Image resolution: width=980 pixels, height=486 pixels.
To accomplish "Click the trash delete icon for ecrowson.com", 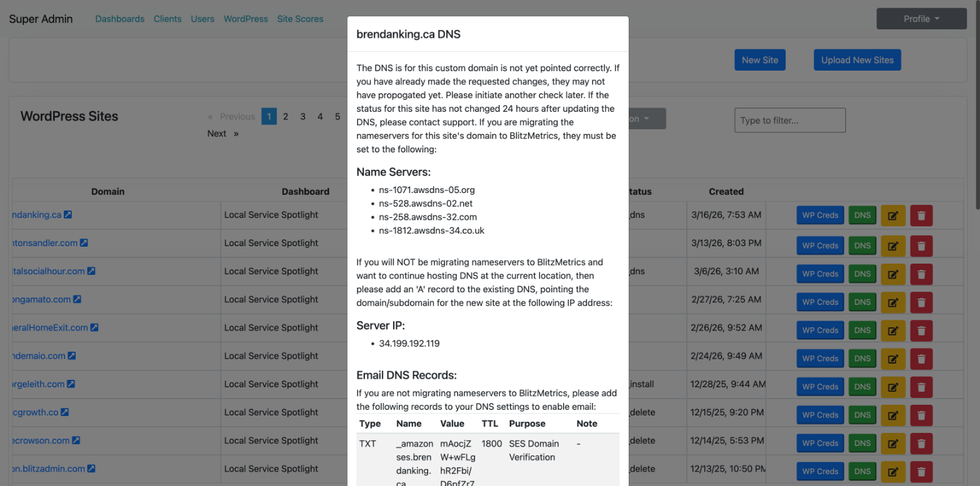I will [921, 444].
